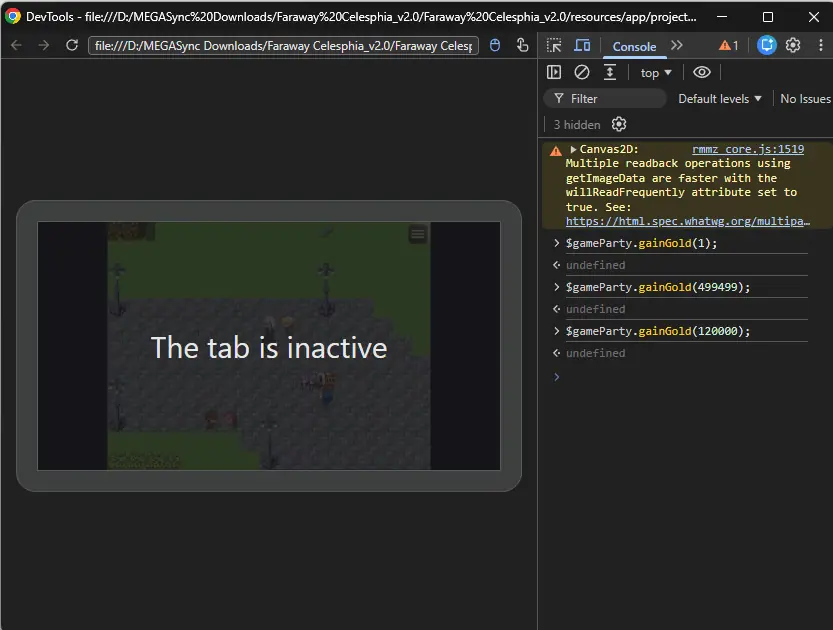
Task: Select the $gameParty.gainGold(1); entry
Action: tap(641, 243)
